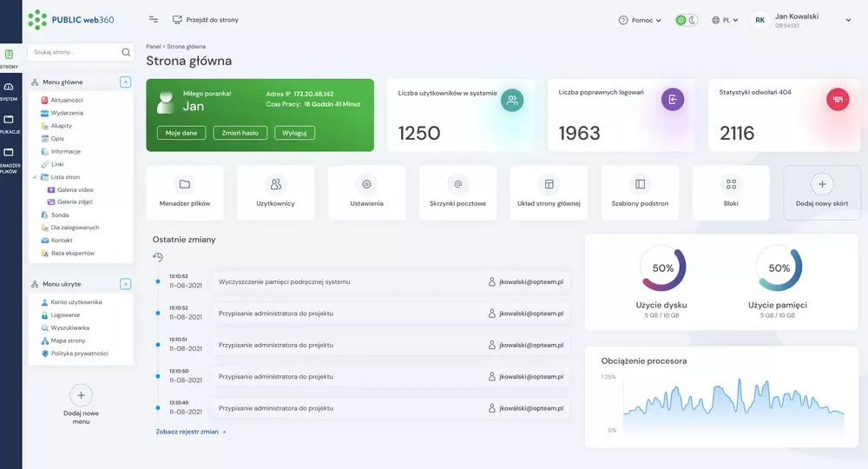Click the hamburger menu collapse icon
Image resolution: width=868 pixels, height=469 pixels.
coord(154,19)
